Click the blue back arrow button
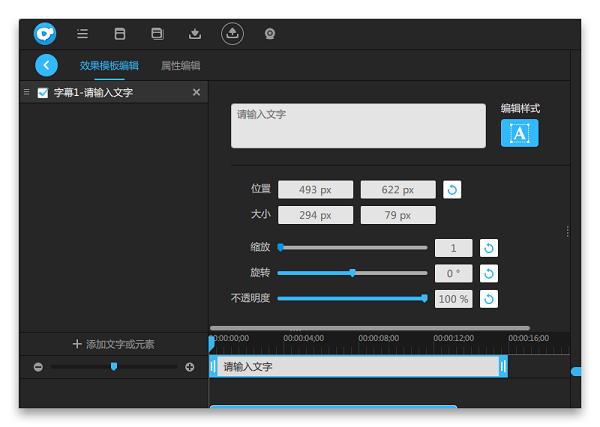The height and width of the screenshot is (427, 600). (x=46, y=65)
